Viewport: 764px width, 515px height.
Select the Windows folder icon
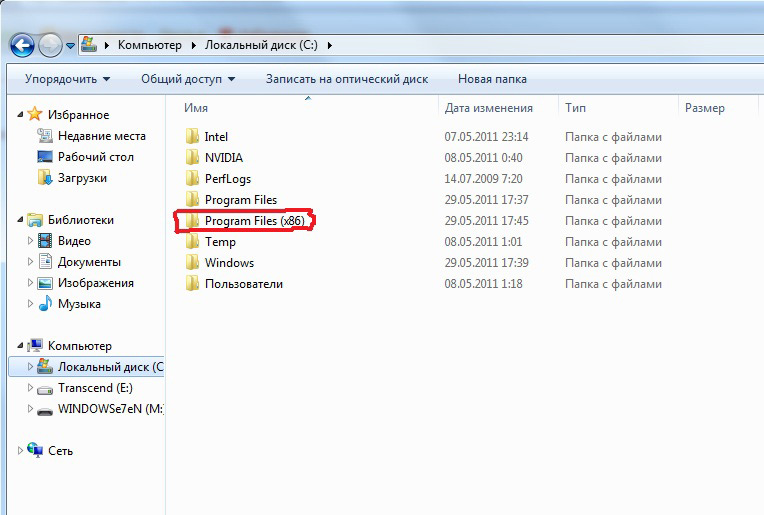[x=192, y=262]
